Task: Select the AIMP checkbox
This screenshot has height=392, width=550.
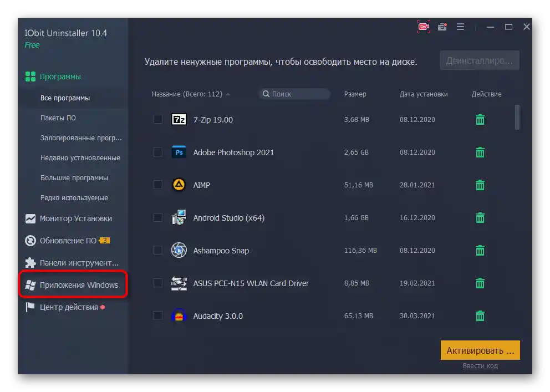Action: [158, 185]
